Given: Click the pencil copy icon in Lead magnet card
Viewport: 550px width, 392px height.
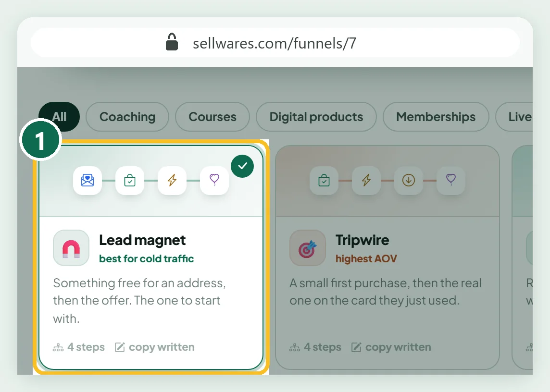Looking at the screenshot, I should pos(120,347).
